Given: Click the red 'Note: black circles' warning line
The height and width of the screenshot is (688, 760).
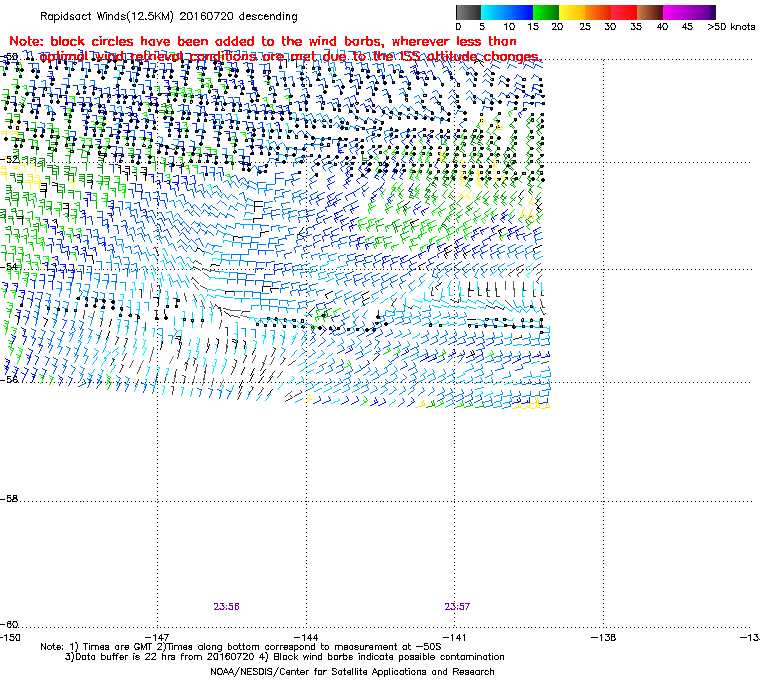Looking at the screenshot, I should (x=263, y=41).
